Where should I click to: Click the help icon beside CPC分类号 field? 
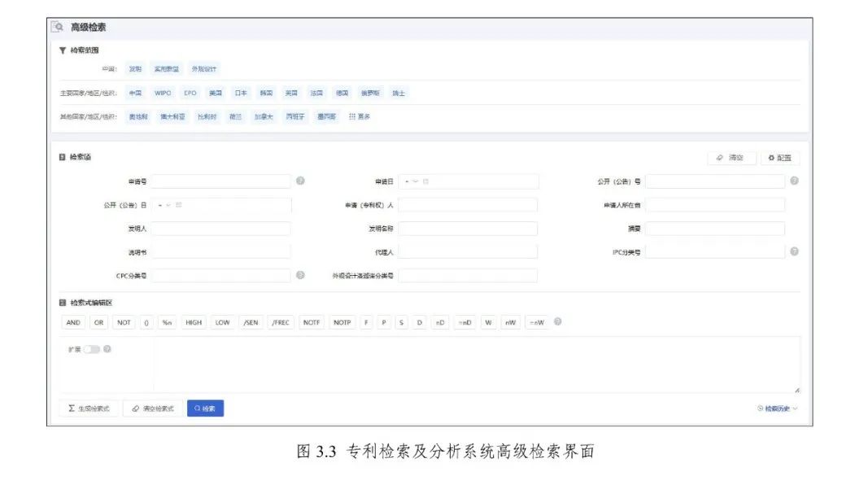tap(300, 275)
